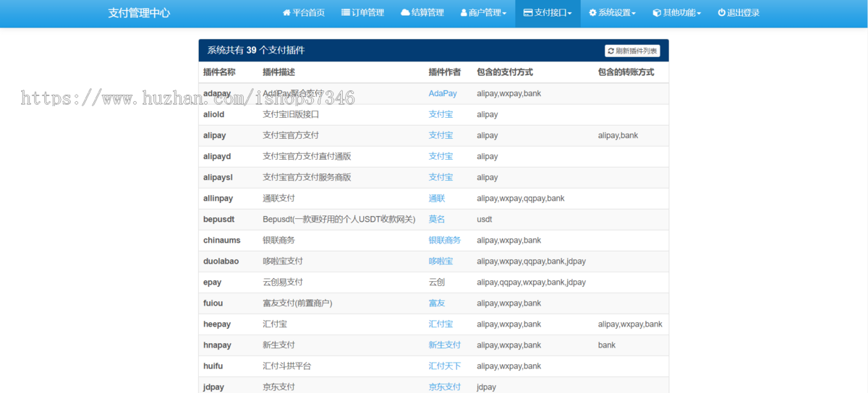The image size is (868, 393).
Task: Click the 包含的转账方式 column header
Action: pos(626,72)
